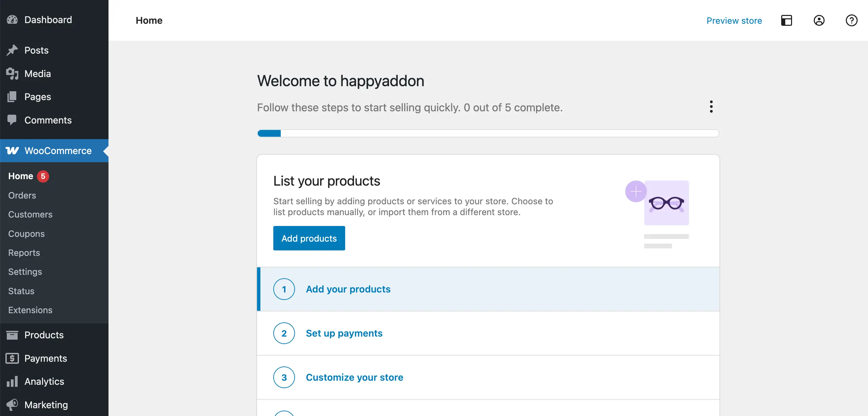Click the Dashboard gauge icon
This screenshot has width=868, height=416.
pos(12,20)
